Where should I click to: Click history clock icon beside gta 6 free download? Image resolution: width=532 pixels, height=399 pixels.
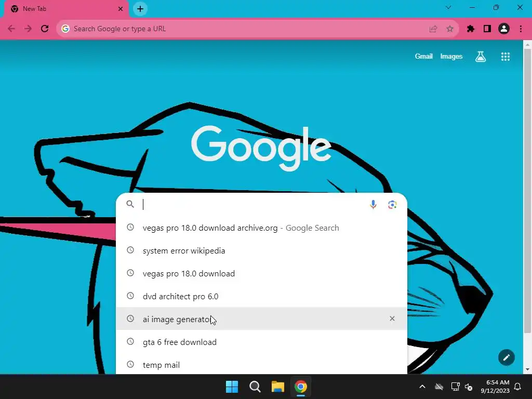[130, 341]
